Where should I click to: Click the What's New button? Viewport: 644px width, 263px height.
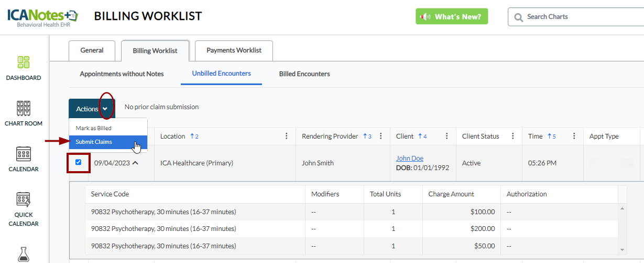pyautogui.click(x=452, y=17)
